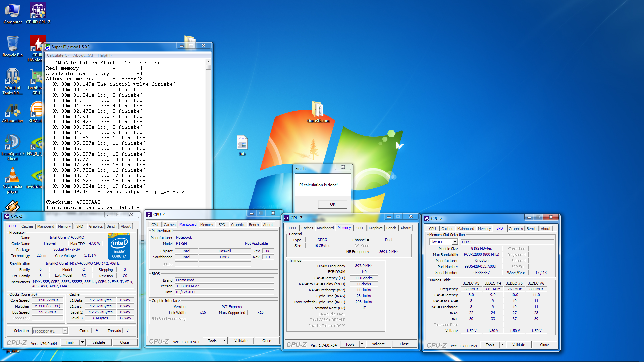
Task: Open the NVI desktop shortcut
Action: [x=35, y=146]
